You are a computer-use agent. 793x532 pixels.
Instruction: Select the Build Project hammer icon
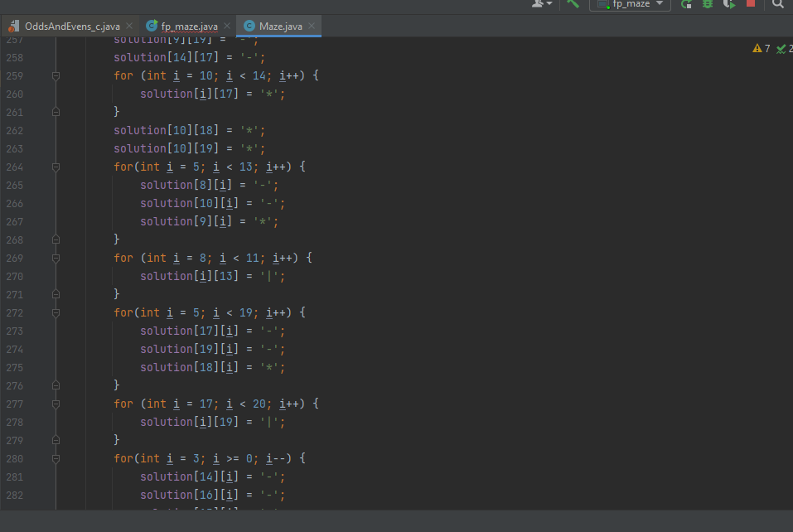click(573, 6)
